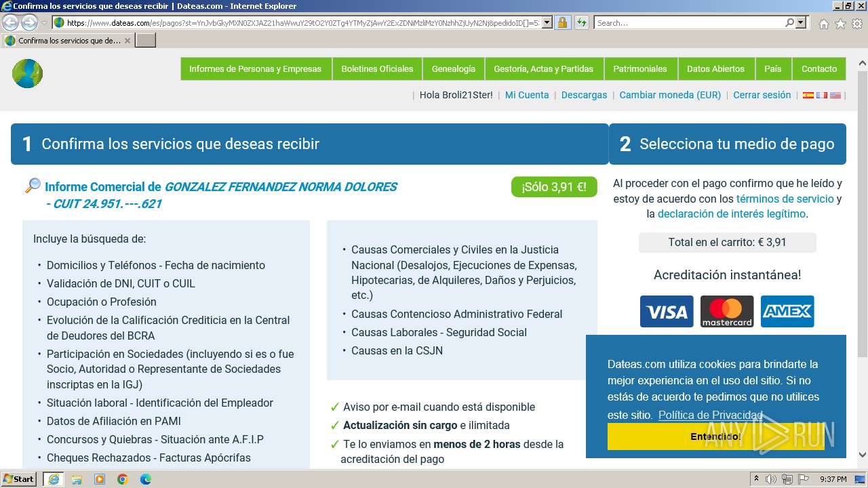The width and height of the screenshot is (868, 488).
Task: Click the volume speaker icon in system tray
Action: pyautogui.click(x=772, y=479)
